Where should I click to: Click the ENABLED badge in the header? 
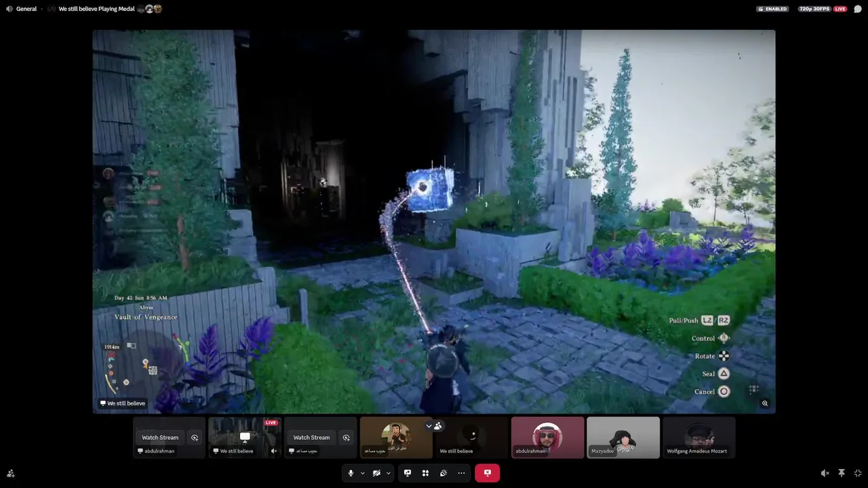pyautogui.click(x=772, y=9)
